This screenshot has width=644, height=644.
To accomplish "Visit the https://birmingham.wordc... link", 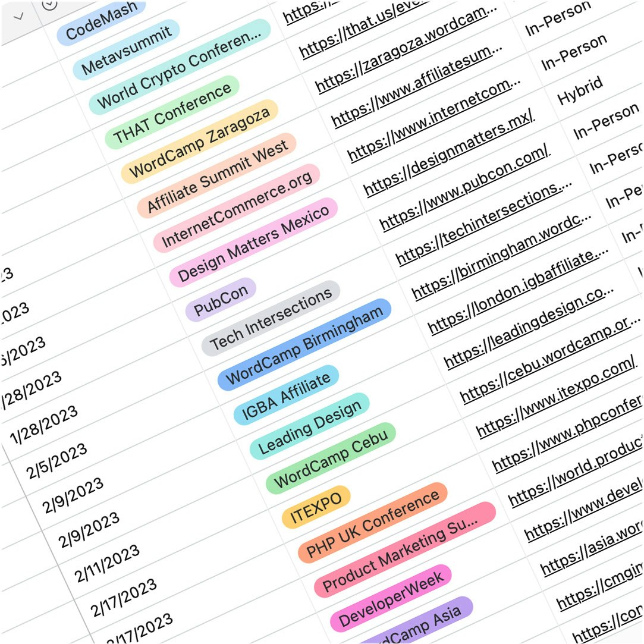I will 501,256.
